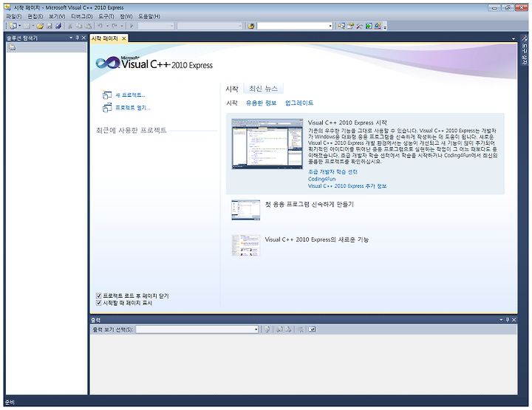
Task: Click the Start Page toolbar icon
Action: [x=369, y=26]
